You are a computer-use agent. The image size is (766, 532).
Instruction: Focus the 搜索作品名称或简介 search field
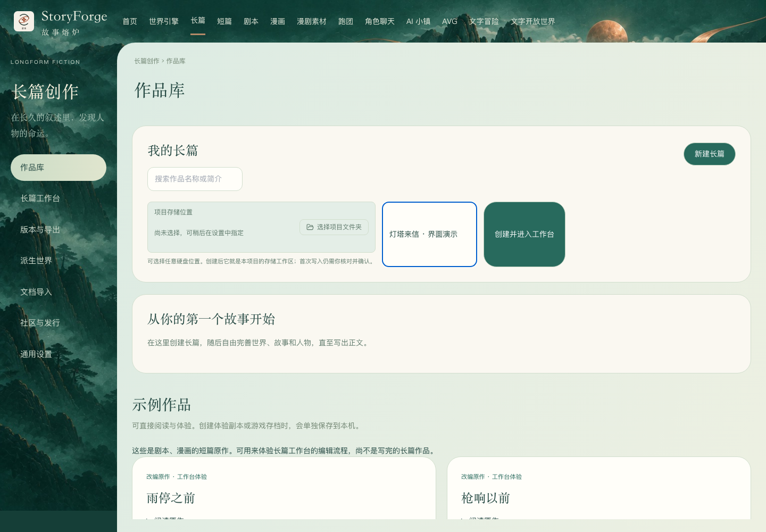(195, 179)
